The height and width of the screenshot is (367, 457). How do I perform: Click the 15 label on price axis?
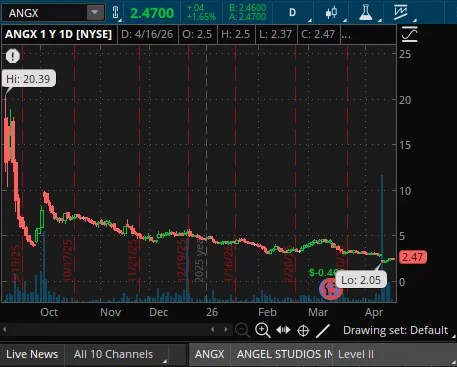405,145
